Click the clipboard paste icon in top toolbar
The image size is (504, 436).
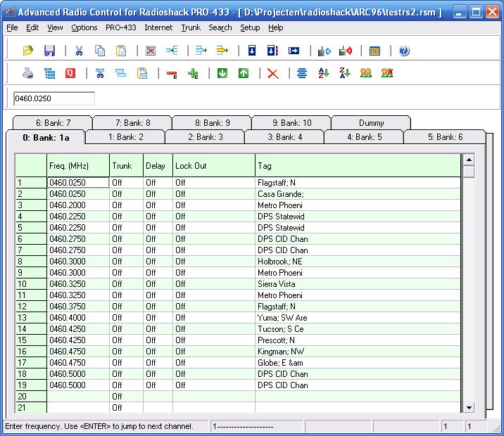(x=121, y=51)
